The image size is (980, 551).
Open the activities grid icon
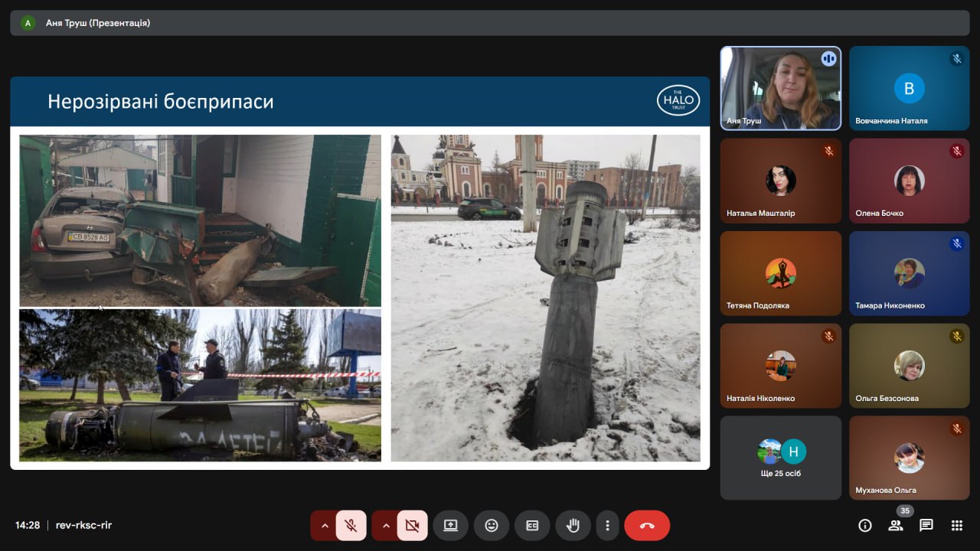click(x=957, y=525)
